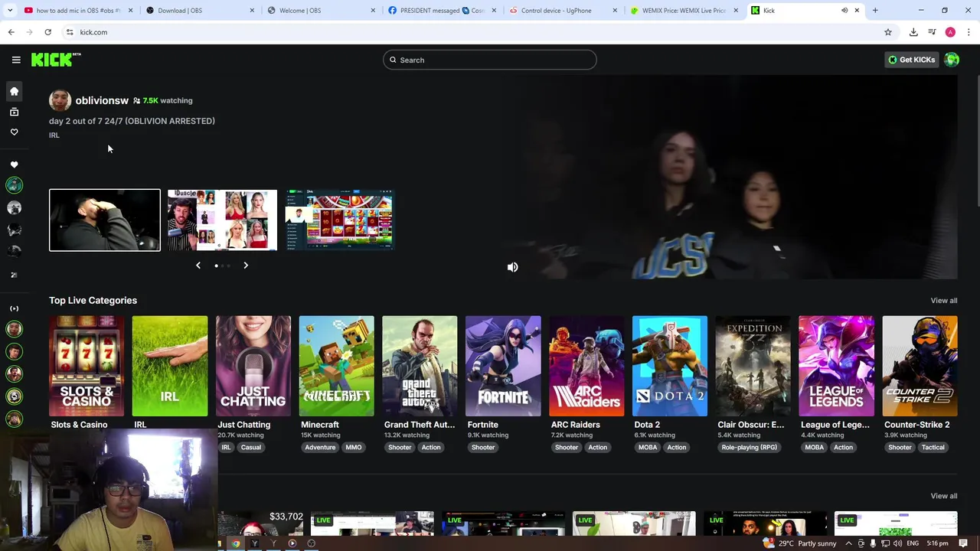Open Chrome three-dot menu
The image size is (980, 551).
[969, 32]
